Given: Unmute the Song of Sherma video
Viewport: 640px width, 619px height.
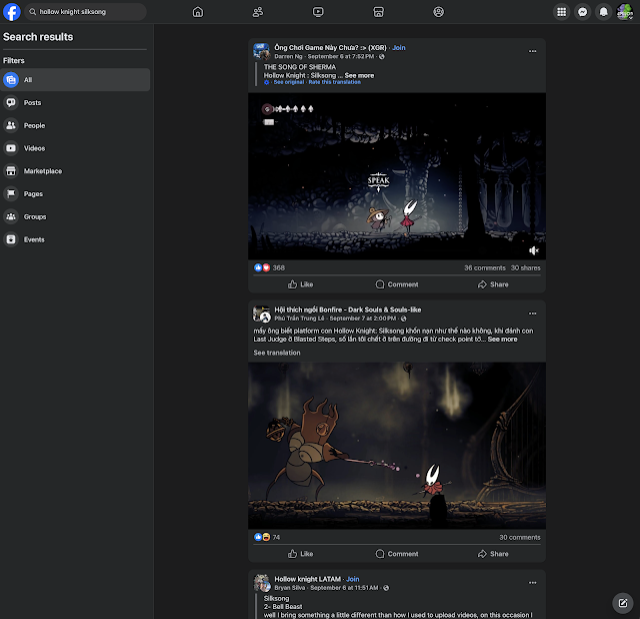Looking at the screenshot, I should coord(534,250).
